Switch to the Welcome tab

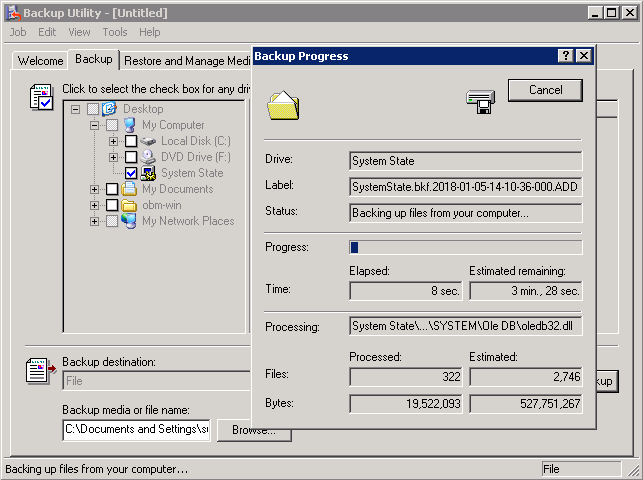tap(40, 61)
